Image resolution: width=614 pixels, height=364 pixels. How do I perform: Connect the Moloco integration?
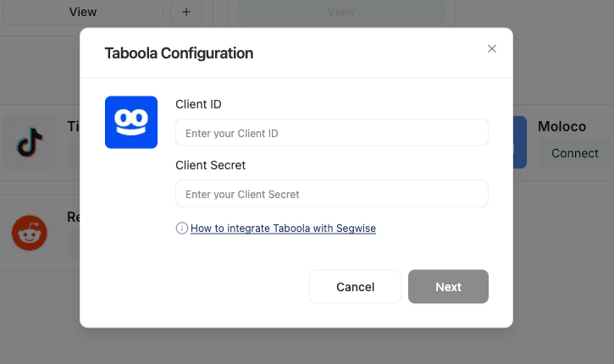point(574,153)
